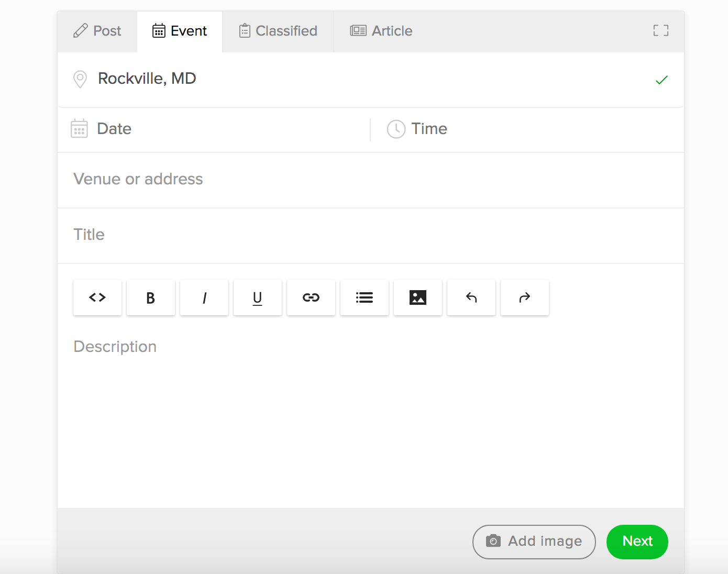
Task: Insert a bulleted list
Action: point(365,297)
